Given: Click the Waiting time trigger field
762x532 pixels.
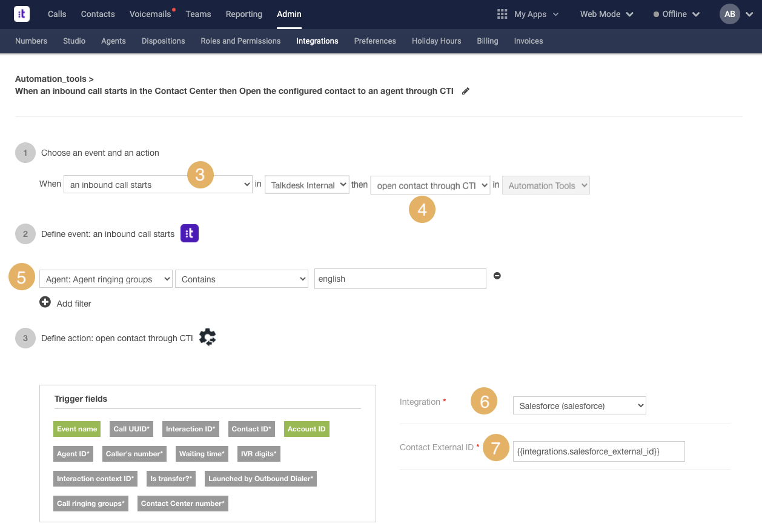Looking at the screenshot, I should coord(202,454).
